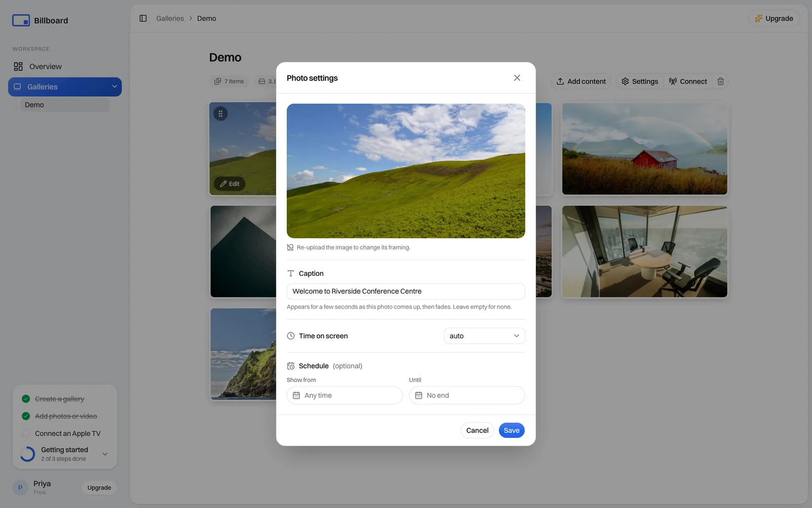Click the green hill preview image

pos(406,171)
